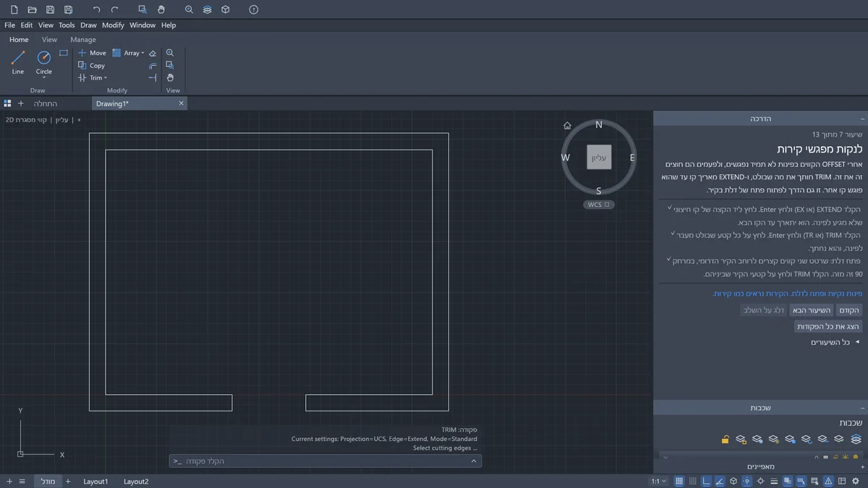Activate the Copy tool in the ribbon

tap(92, 65)
